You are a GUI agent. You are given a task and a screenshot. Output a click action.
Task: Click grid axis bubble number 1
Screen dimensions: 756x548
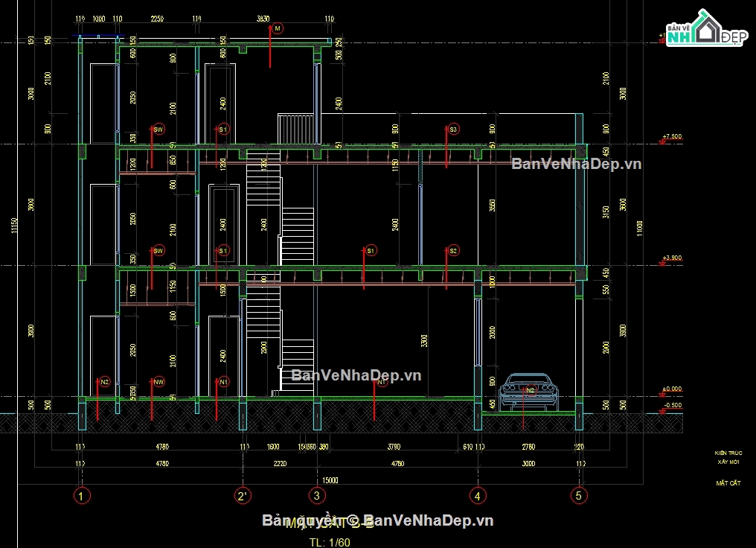82,495
